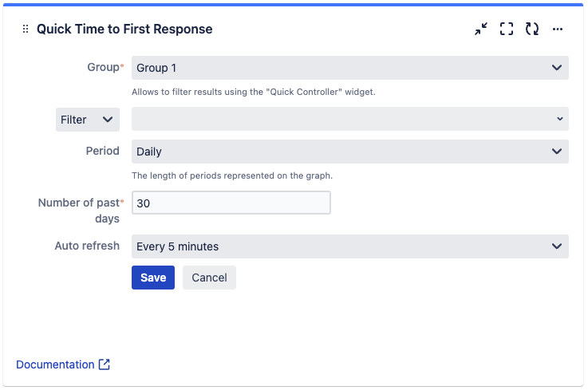Click the refresh icon in the widget header
The image size is (588, 390).
coord(532,30)
